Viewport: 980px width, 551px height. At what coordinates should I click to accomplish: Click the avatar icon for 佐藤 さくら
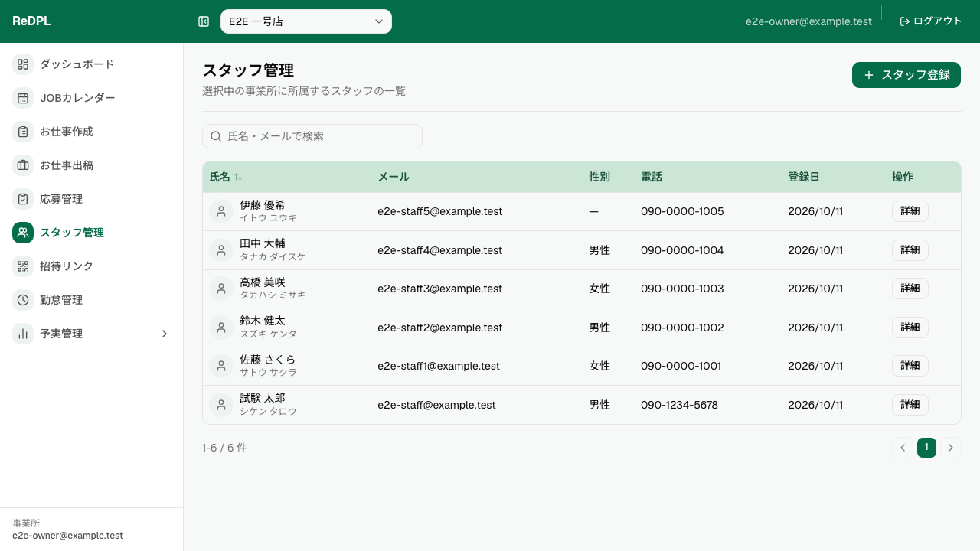coord(221,366)
